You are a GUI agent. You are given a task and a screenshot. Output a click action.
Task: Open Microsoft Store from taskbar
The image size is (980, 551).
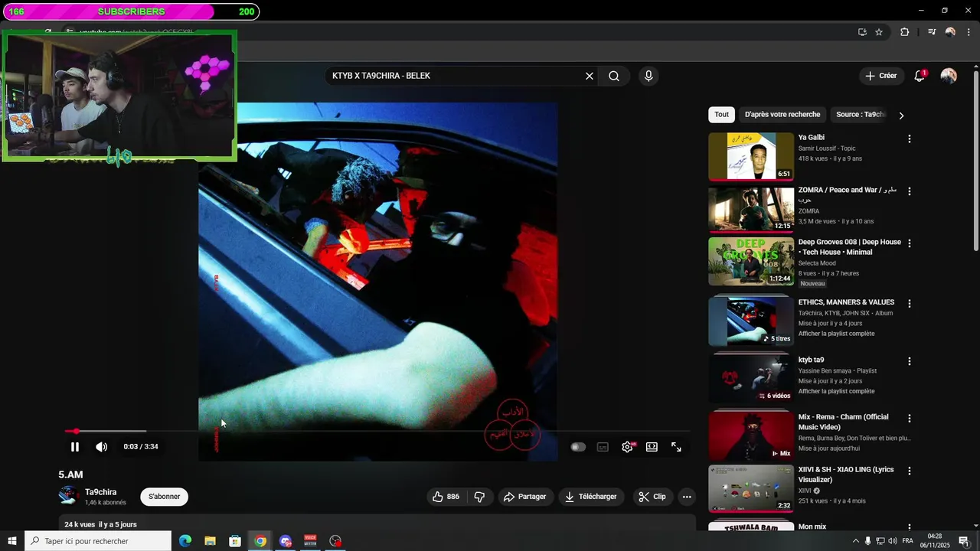click(x=235, y=541)
